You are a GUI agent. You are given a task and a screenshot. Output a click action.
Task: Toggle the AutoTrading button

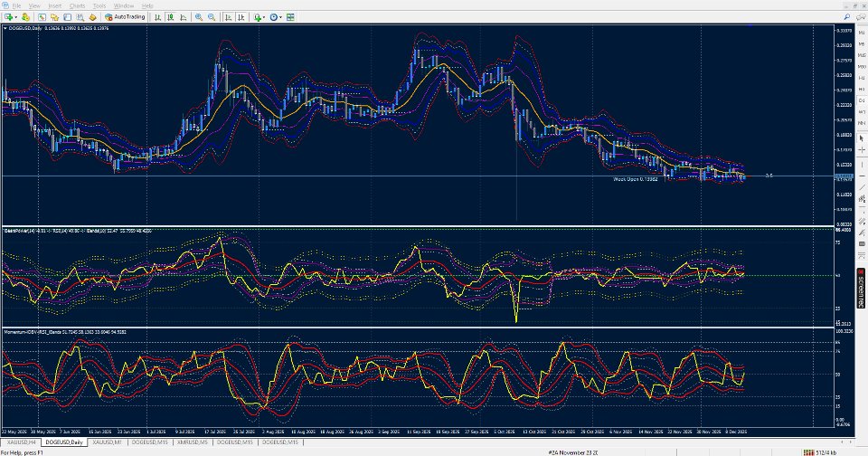tap(125, 17)
